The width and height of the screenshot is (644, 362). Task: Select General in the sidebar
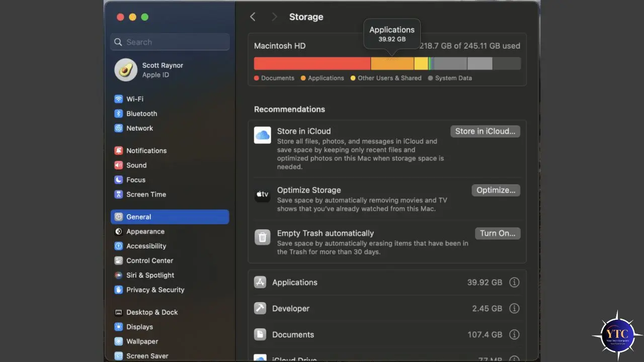coord(170,217)
